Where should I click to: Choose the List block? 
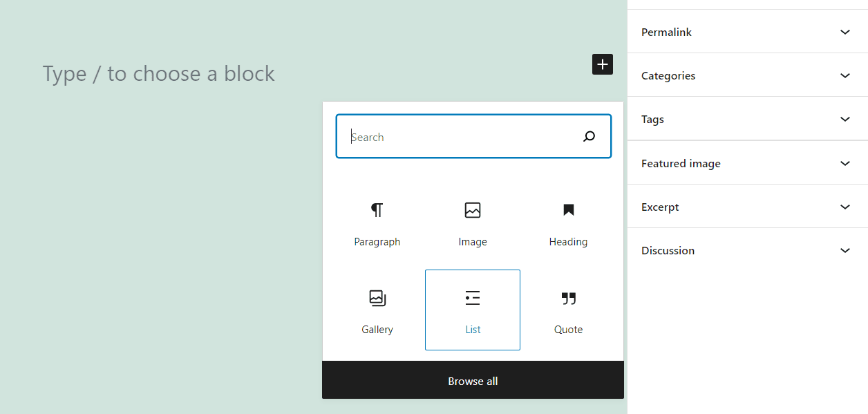coord(473,310)
